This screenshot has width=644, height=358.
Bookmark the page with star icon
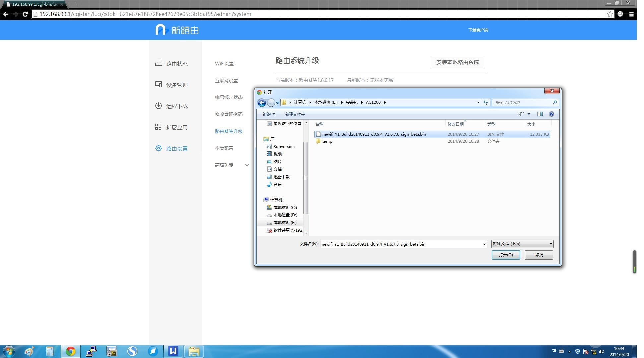pyautogui.click(x=610, y=14)
